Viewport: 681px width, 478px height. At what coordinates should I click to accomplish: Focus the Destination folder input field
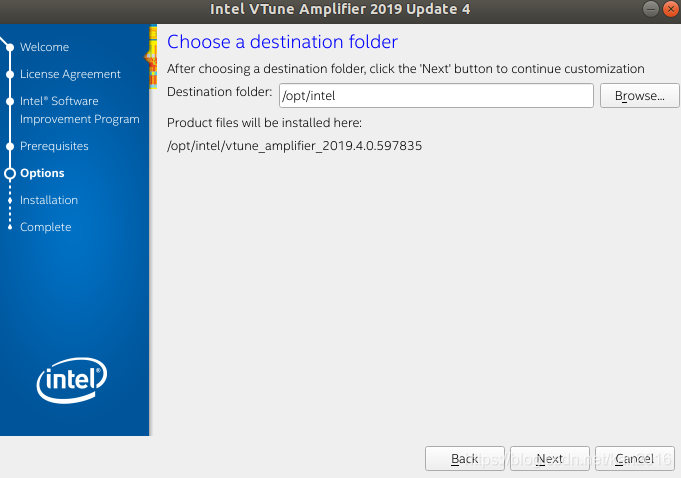pos(436,96)
